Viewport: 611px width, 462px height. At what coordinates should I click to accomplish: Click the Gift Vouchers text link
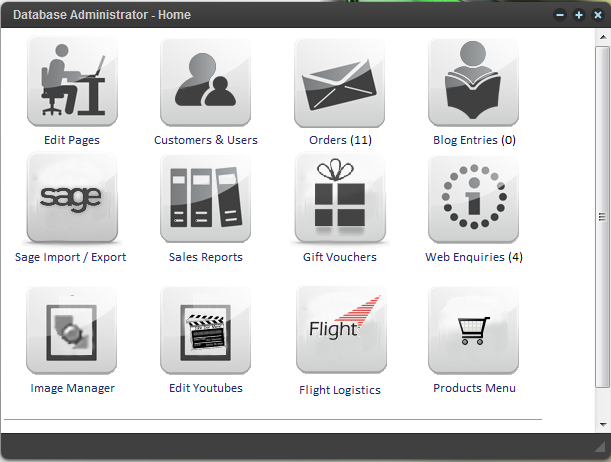tap(340, 257)
